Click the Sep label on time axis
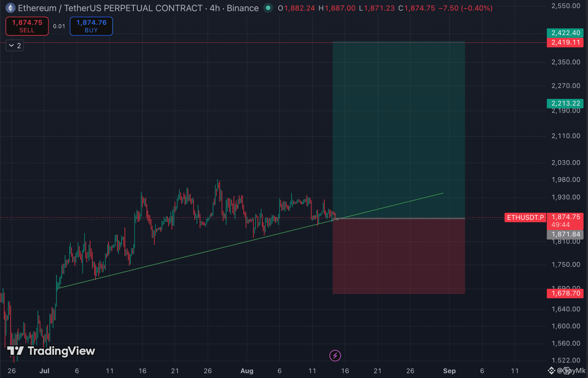 pos(449,371)
